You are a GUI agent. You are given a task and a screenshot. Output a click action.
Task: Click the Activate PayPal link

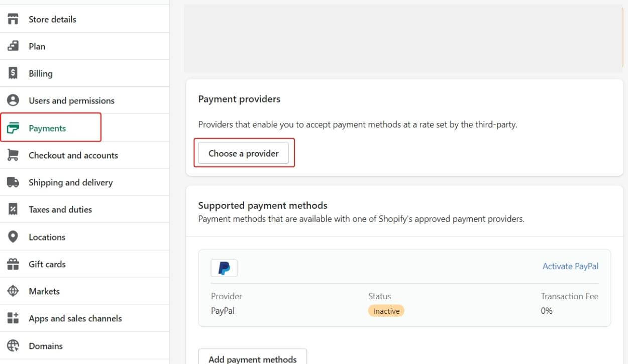coord(570,266)
